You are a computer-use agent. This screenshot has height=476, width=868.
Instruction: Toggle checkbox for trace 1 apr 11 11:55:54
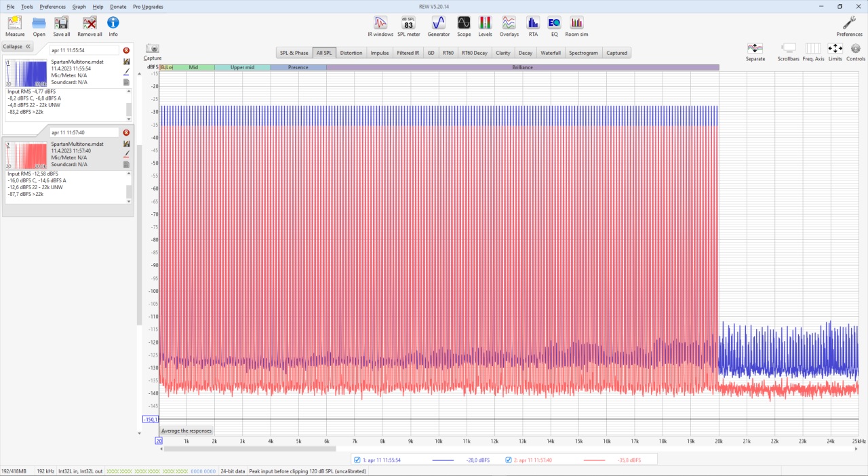pyautogui.click(x=357, y=460)
